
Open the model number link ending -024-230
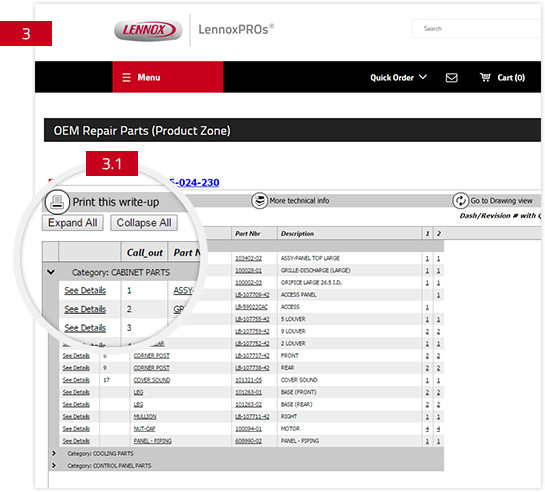pyautogui.click(x=194, y=182)
